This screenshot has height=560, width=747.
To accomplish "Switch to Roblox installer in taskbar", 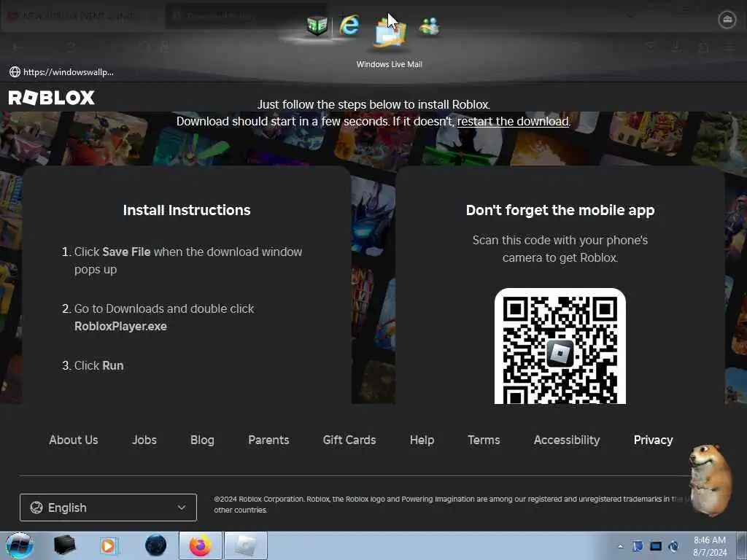I will point(245,545).
